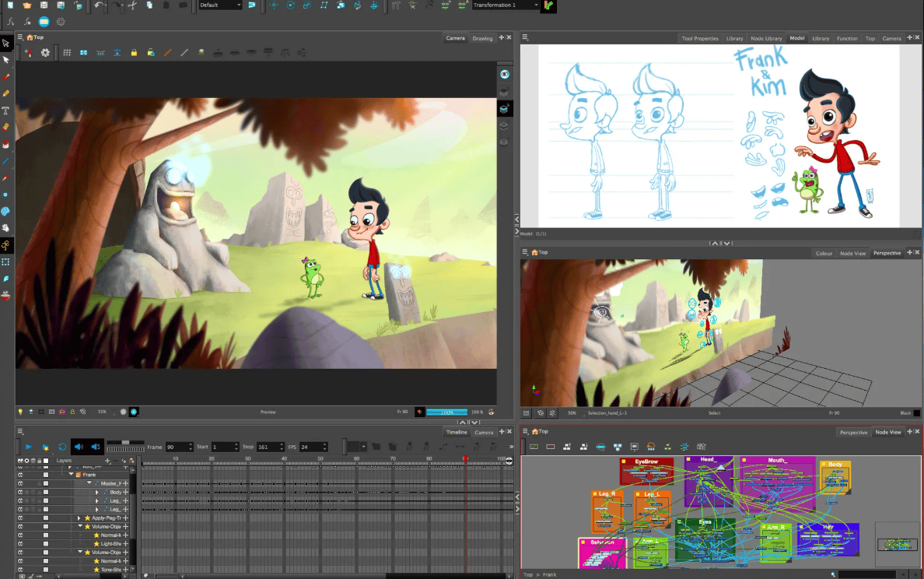924x579 pixels.
Task: Click the Node View navigator thumbnail
Action: 898,545
